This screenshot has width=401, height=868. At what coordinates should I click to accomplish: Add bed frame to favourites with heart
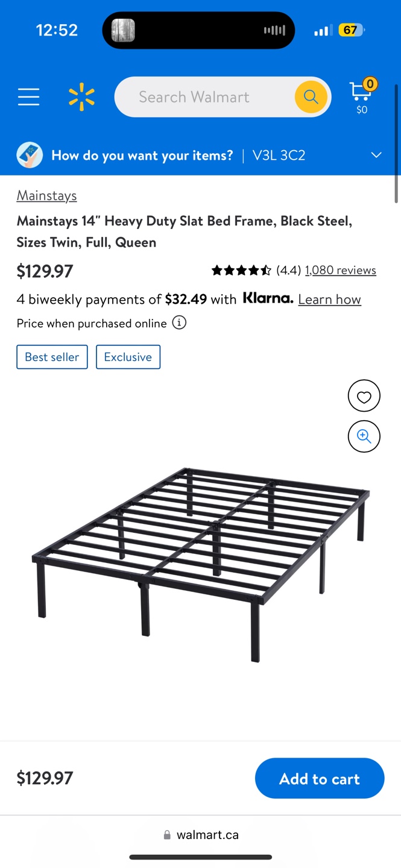click(364, 397)
